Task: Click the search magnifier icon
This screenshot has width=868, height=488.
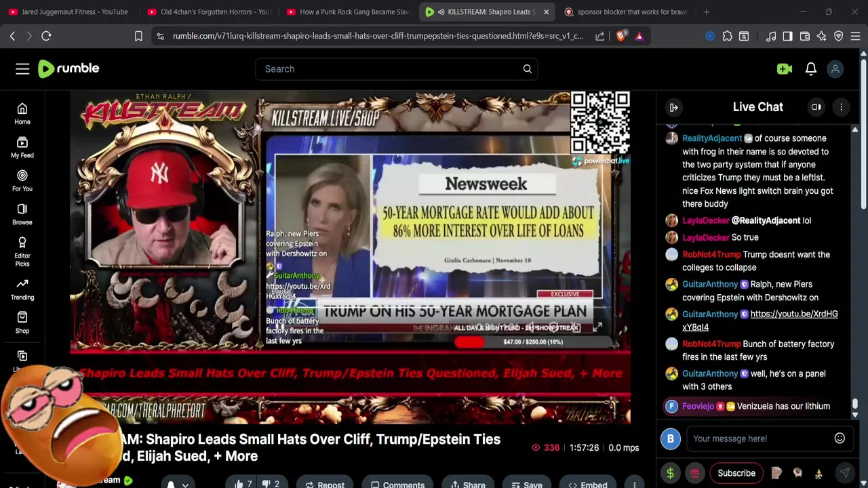Action: pyautogui.click(x=527, y=68)
